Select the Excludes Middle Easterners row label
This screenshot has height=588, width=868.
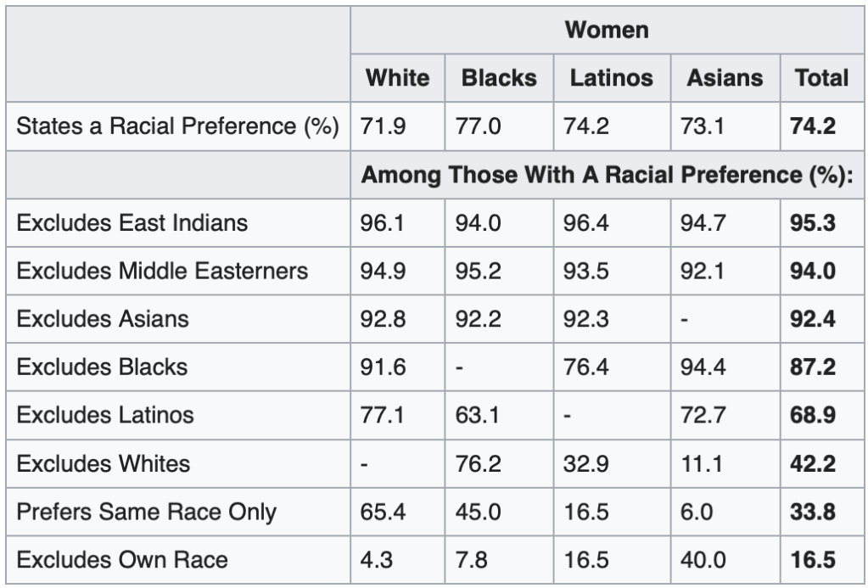coord(162,272)
